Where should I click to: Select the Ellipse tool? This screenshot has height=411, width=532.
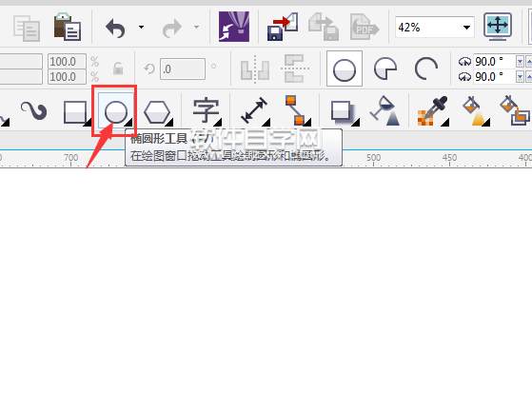click(116, 111)
